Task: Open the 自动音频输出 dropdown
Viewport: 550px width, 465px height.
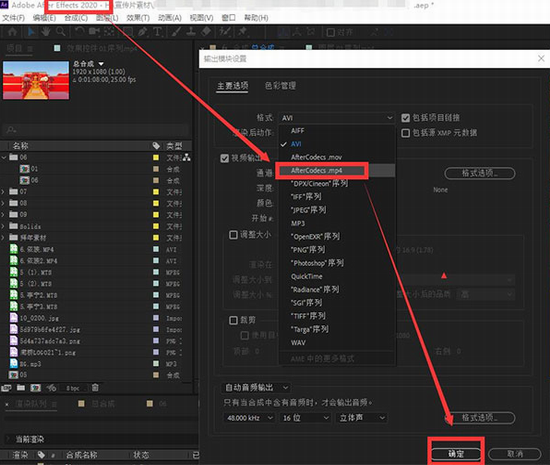Action: tap(257, 388)
